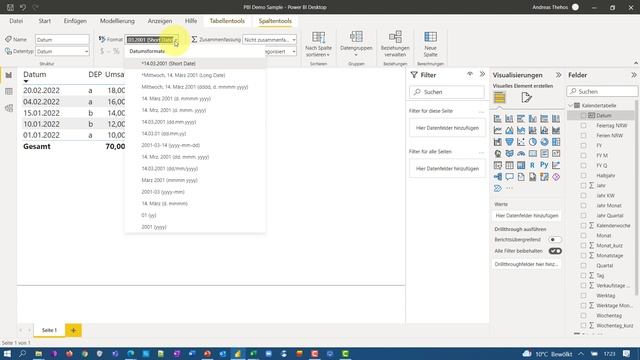Click the Felder search box

tap(602, 91)
